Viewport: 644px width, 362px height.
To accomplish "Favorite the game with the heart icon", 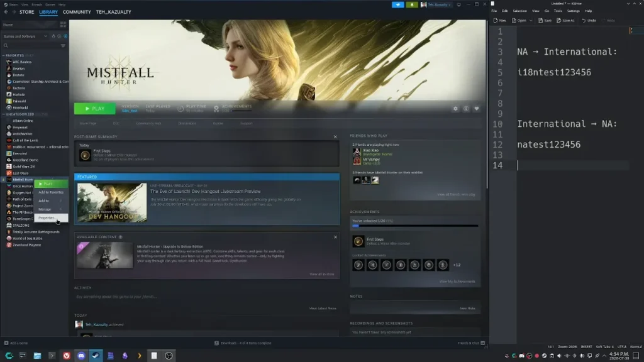I will pyautogui.click(x=477, y=109).
